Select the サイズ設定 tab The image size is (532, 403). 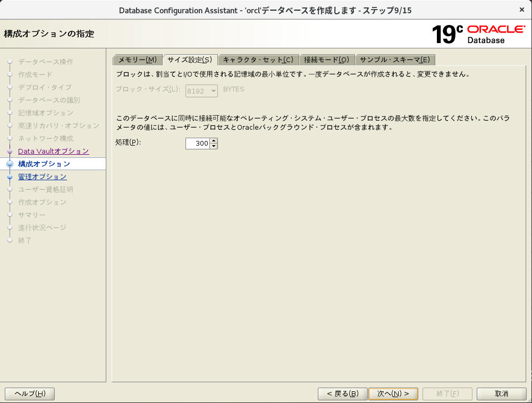(190, 60)
